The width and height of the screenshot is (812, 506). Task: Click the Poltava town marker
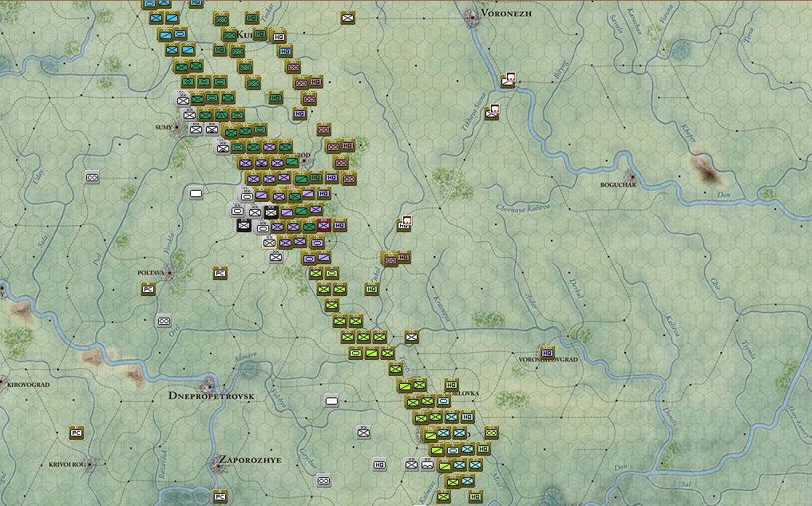[x=168, y=273]
